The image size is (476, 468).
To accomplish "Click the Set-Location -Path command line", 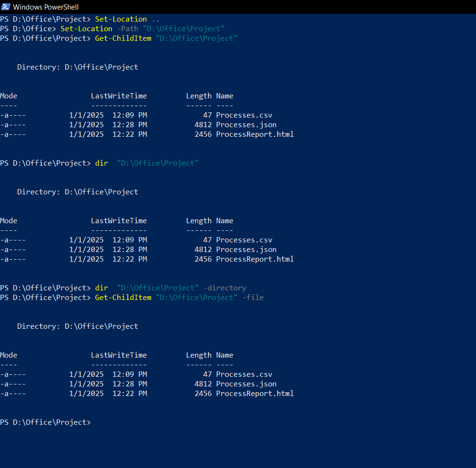I will [86, 28].
